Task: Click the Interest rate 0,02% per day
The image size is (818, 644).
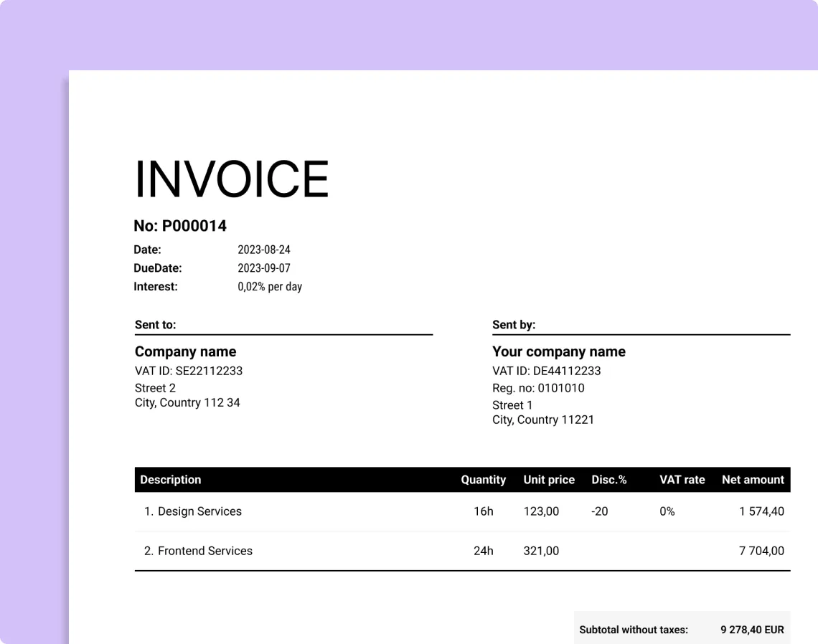Action: 270,286
